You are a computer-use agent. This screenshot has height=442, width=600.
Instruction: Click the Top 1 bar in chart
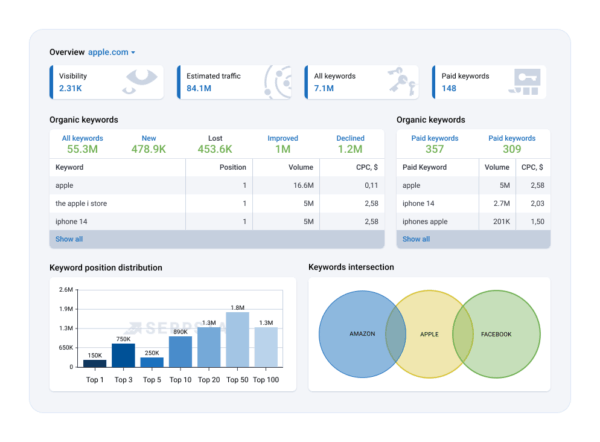(95, 364)
